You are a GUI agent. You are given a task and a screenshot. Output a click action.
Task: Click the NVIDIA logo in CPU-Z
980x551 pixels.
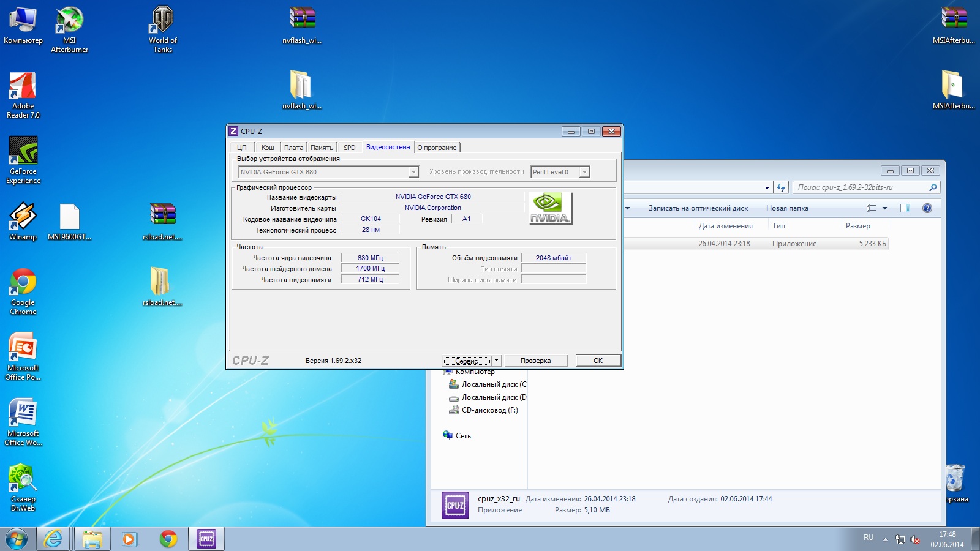(x=550, y=208)
